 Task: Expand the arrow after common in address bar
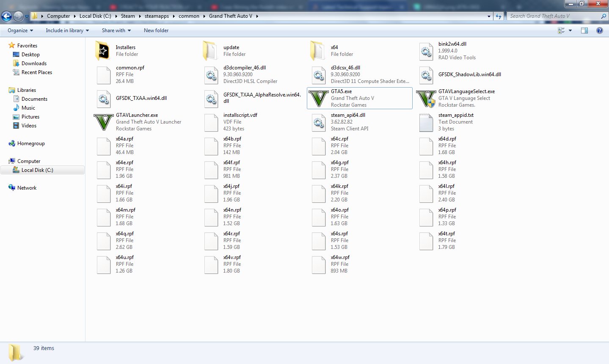(x=204, y=16)
